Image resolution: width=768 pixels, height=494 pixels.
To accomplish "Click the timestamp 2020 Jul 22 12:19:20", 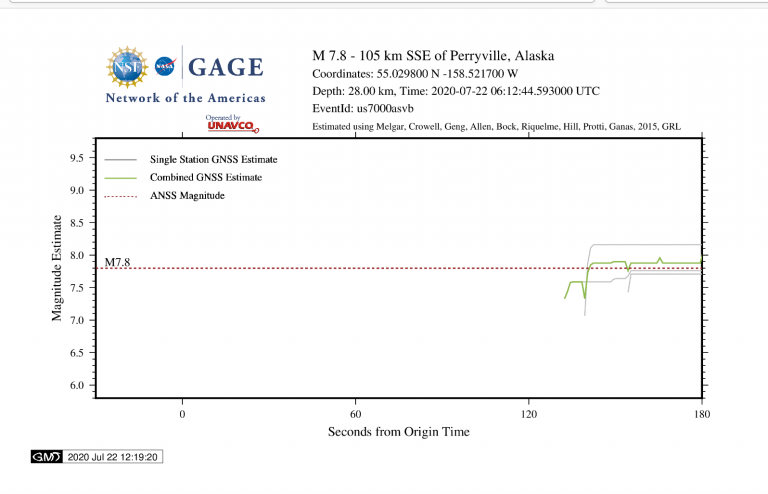I will (x=113, y=457).
